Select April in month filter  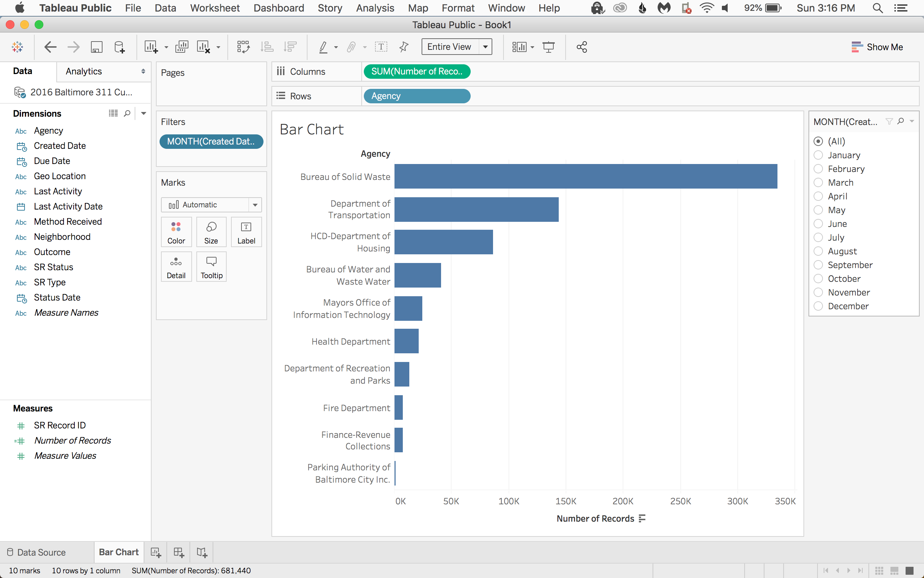coord(818,196)
